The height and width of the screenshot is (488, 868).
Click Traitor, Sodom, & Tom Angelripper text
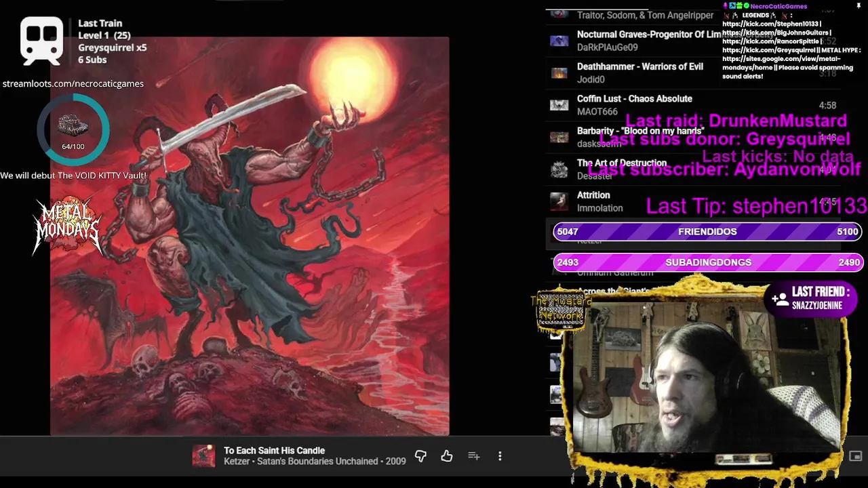(x=645, y=15)
